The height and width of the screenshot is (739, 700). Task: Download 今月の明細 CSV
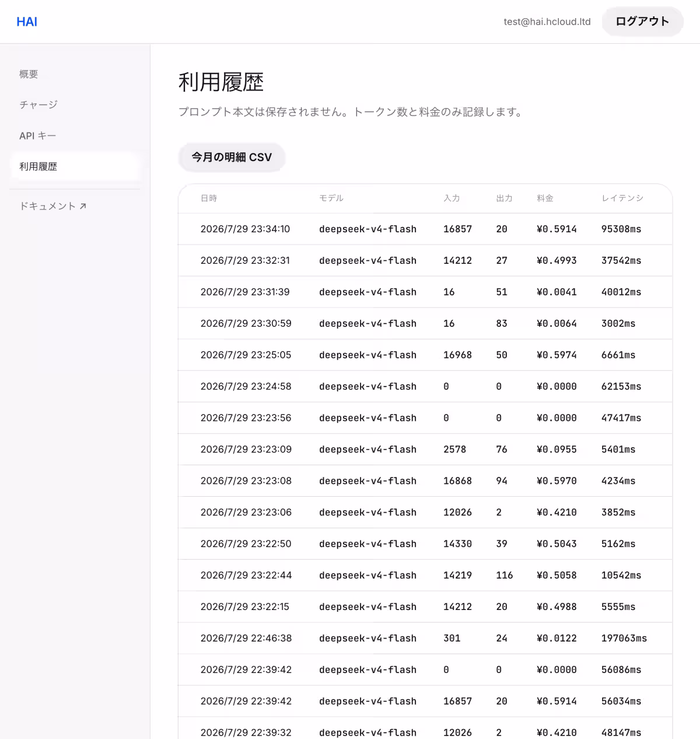coord(232,157)
